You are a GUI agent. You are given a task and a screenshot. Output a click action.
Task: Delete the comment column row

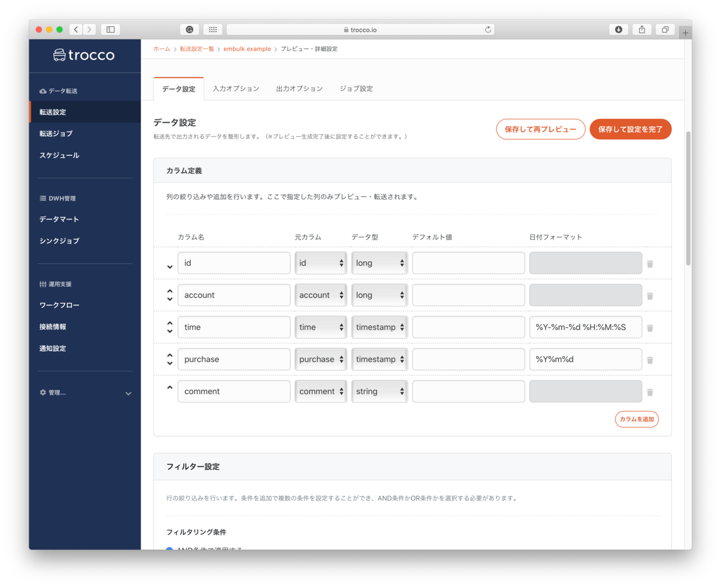pyautogui.click(x=650, y=392)
